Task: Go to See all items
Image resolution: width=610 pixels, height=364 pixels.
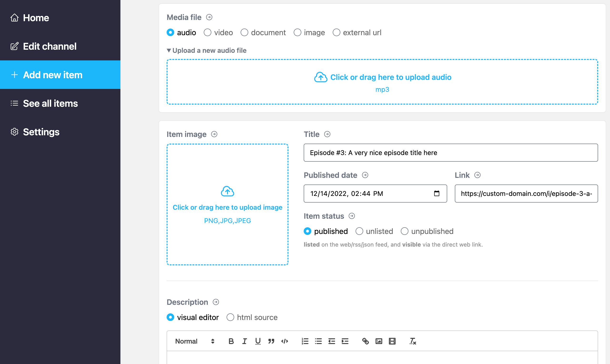Action: 50,103
